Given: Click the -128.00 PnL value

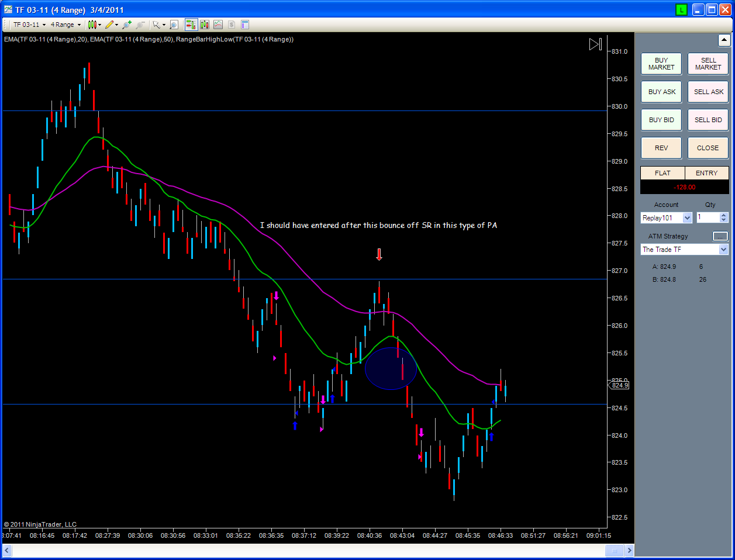Looking at the screenshot, I should 685,187.
